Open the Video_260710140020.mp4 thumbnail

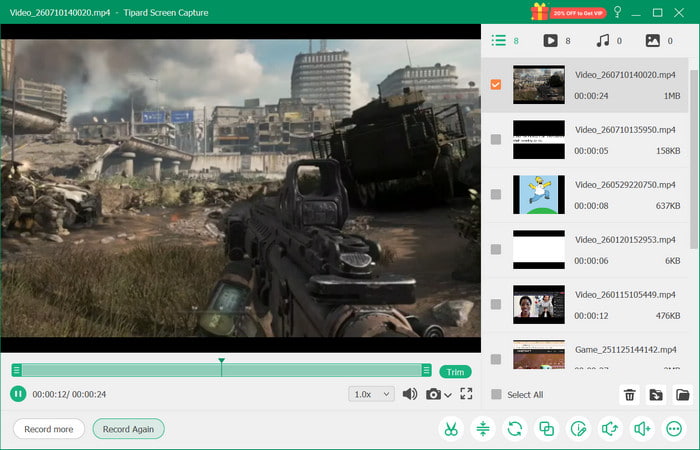click(x=539, y=84)
